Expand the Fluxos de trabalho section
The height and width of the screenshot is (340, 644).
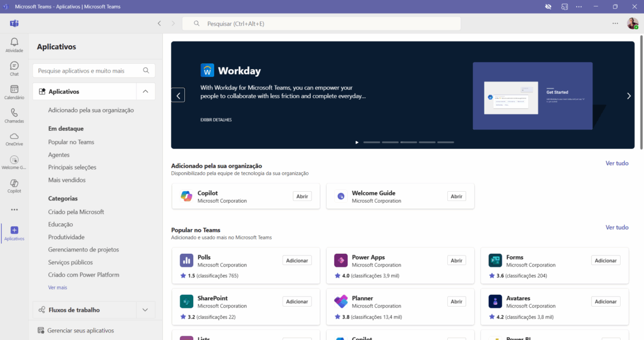click(x=145, y=310)
